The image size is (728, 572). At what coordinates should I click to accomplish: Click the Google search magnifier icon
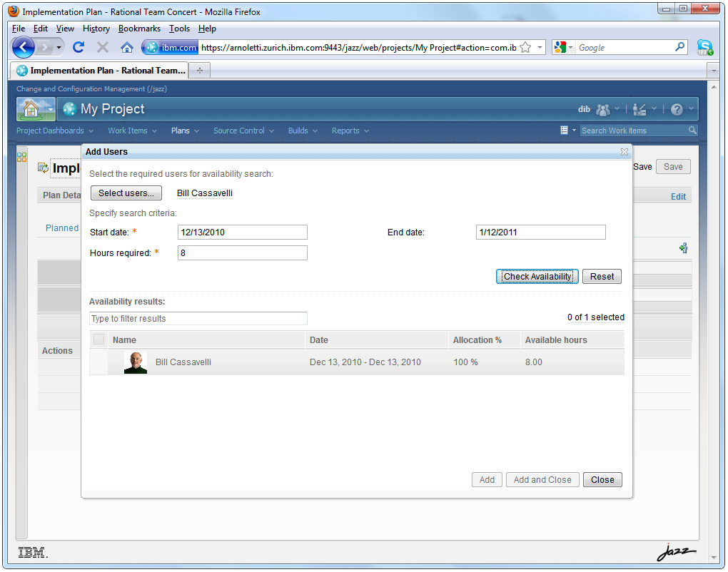pos(679,47)
